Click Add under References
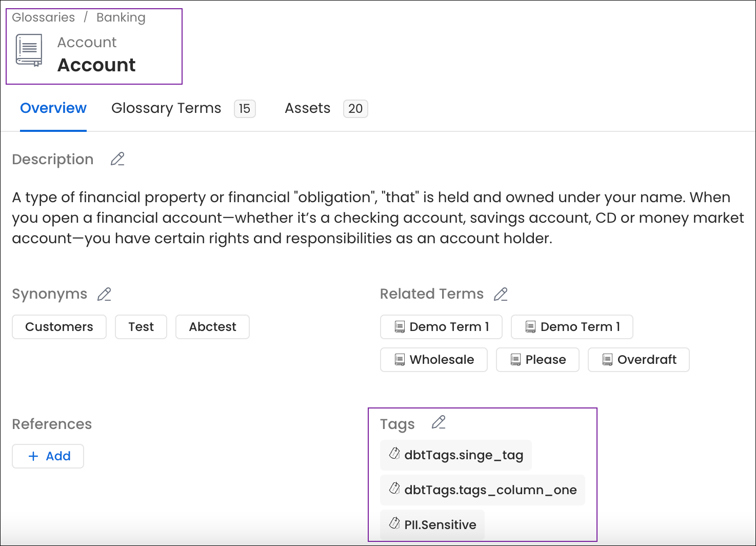 click(x=48, y=456)
